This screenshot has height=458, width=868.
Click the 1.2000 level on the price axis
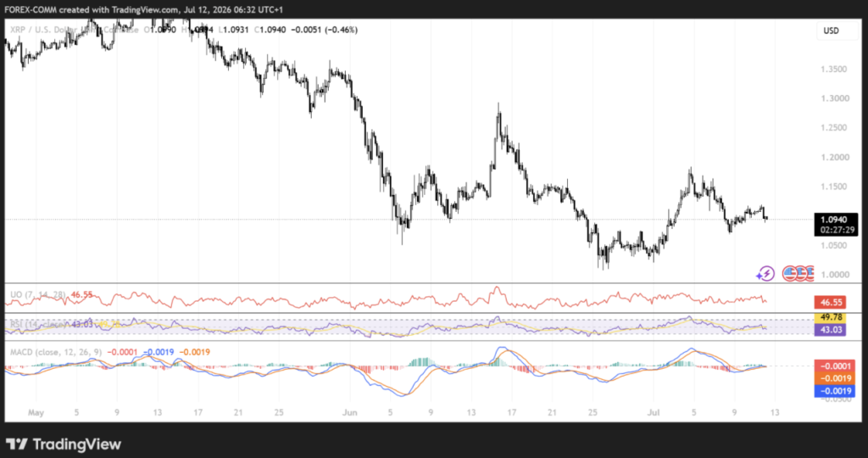click(835, 157)
